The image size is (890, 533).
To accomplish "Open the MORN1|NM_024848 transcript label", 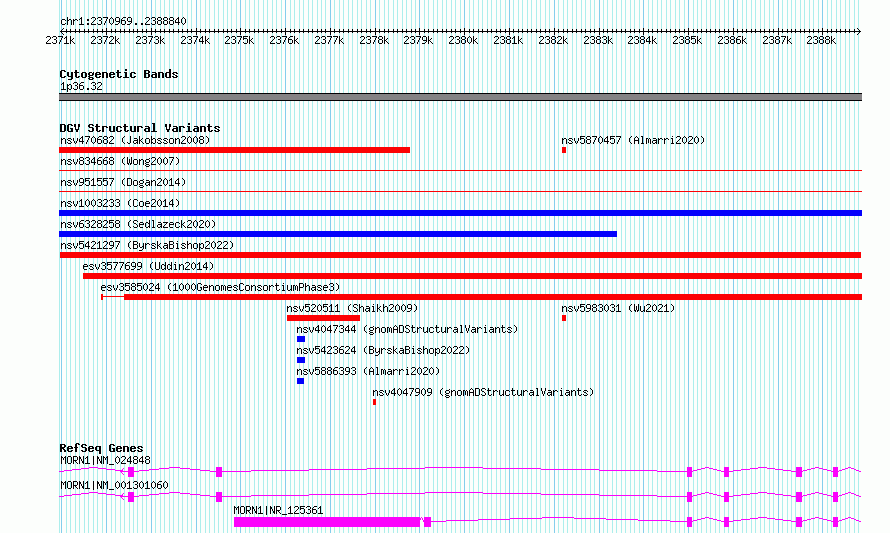I will pyautogui.click(x=105, y=460).
